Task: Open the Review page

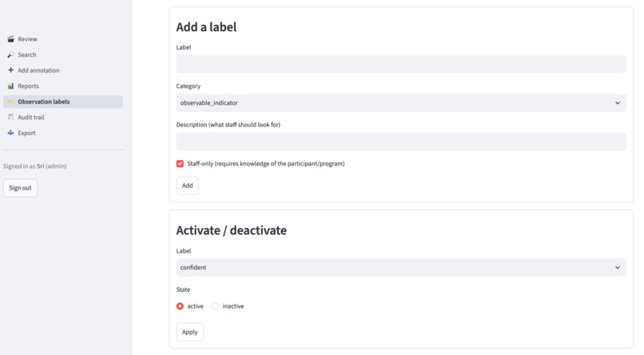Action: tap(63, 39)
